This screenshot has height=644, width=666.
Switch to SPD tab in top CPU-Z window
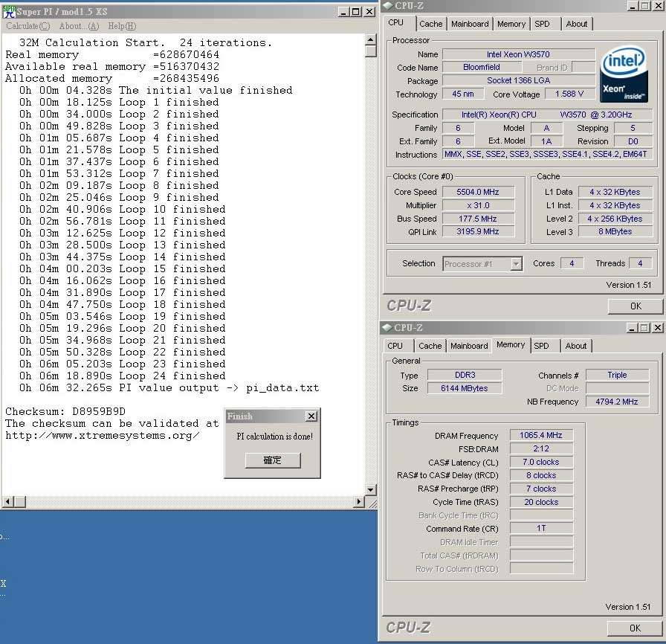pyautogui.click(x=542, y=24)
